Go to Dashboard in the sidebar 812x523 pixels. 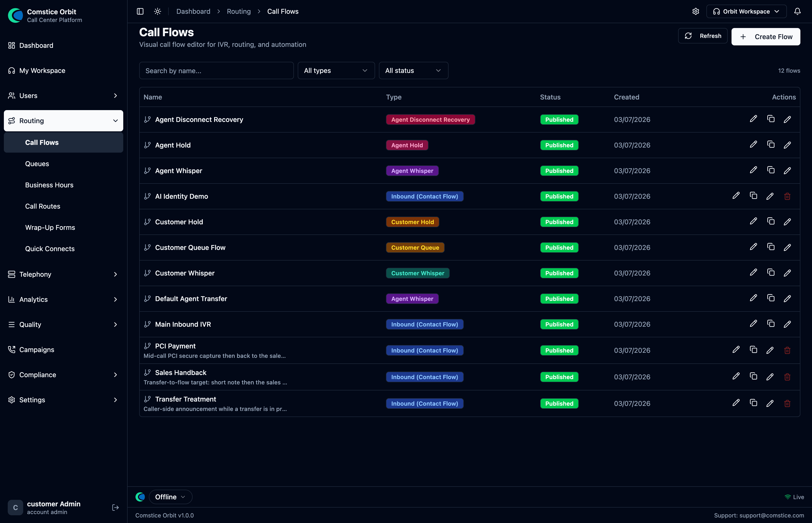[63, 45]
